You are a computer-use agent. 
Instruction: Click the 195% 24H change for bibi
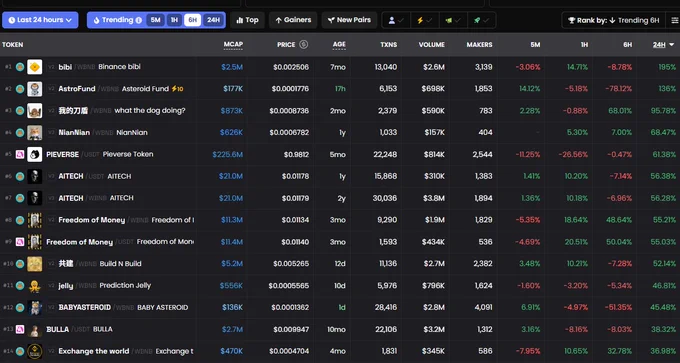(x=667, y=67)
